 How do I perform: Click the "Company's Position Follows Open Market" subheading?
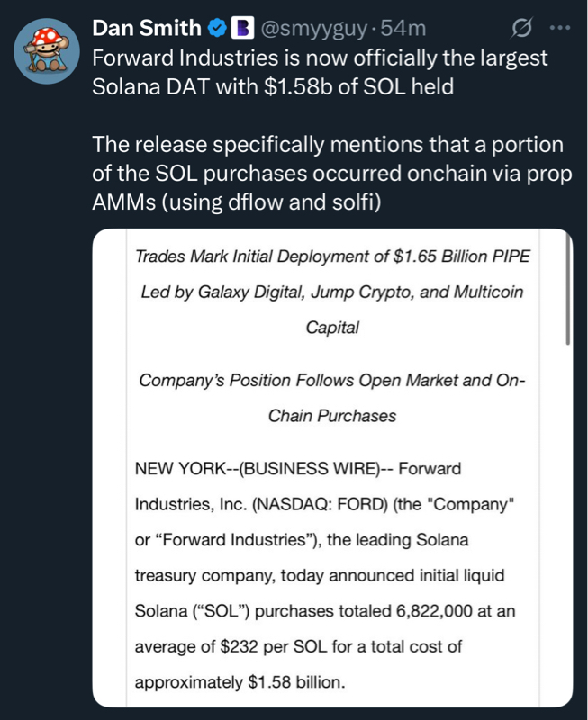pyautogui.click(x=331, y=380)
